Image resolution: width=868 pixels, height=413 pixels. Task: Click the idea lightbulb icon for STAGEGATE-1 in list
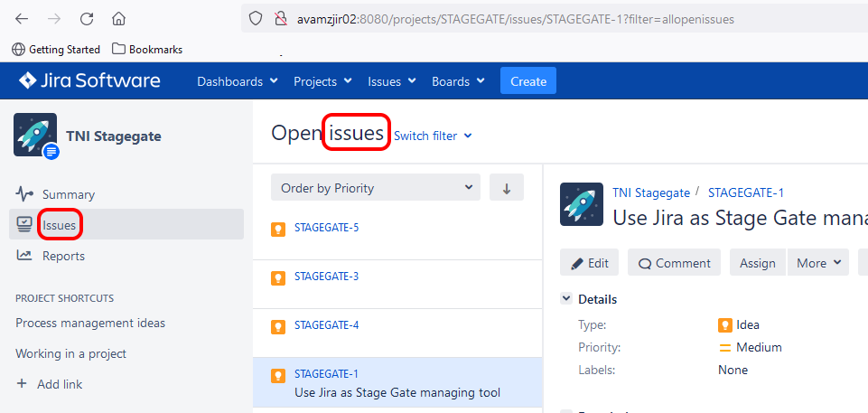click(x=278, y=375)
